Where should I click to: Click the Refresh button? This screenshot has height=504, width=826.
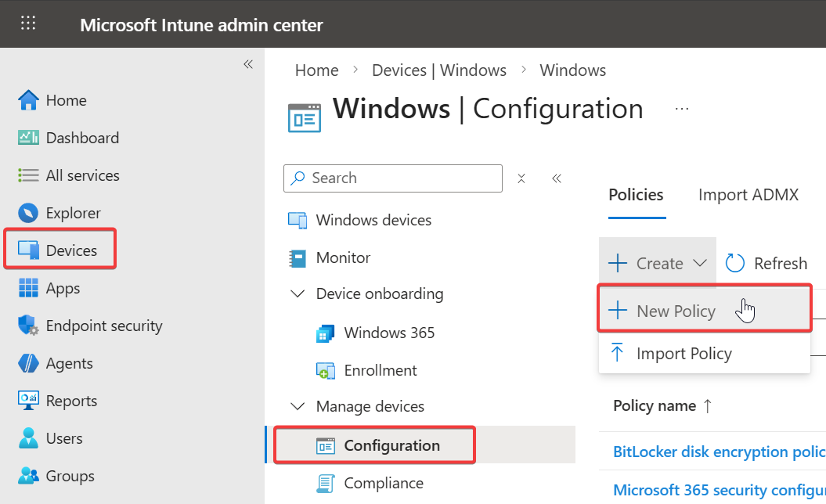pyautogui.click(x=766, y=264)
